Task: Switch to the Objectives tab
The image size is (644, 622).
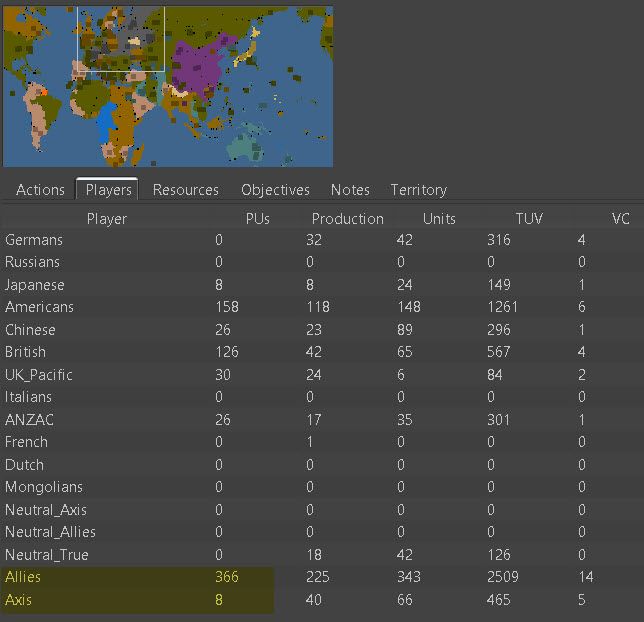Action: tap(275, 190)
